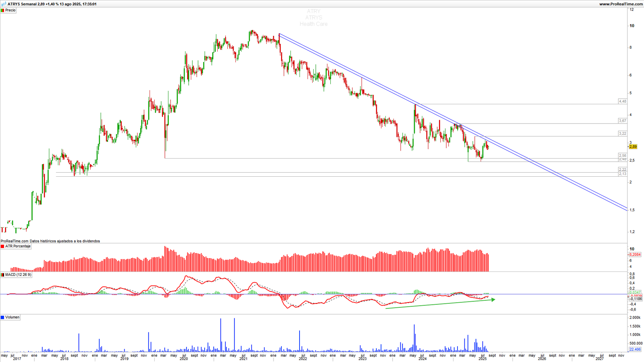Select the Volumen panel label
644x362 pixels.
coord(12,317)
